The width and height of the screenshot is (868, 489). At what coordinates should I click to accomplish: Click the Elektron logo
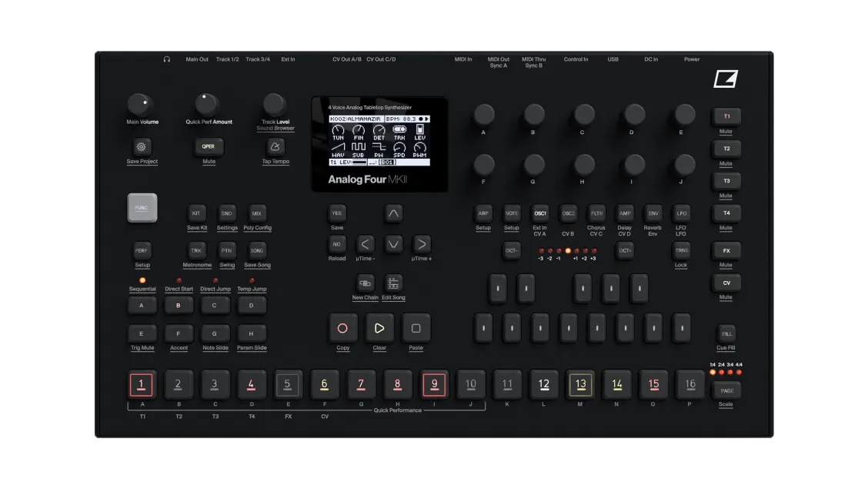click(x=726, y=79)
